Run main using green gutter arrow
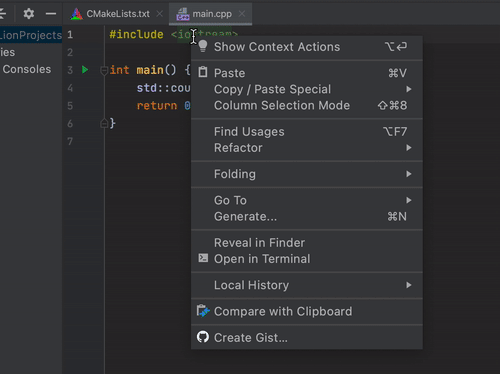500x374 pixels. pos(85,70)
